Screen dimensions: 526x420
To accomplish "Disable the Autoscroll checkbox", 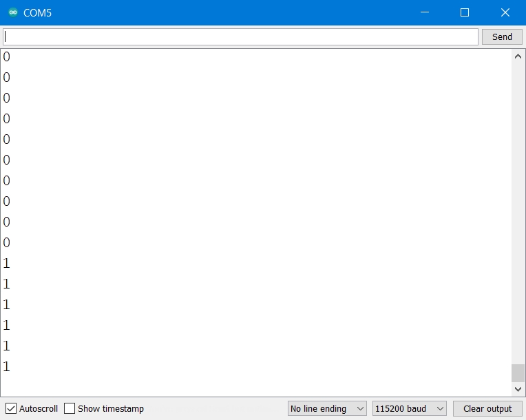I will [x=11, y=408].
